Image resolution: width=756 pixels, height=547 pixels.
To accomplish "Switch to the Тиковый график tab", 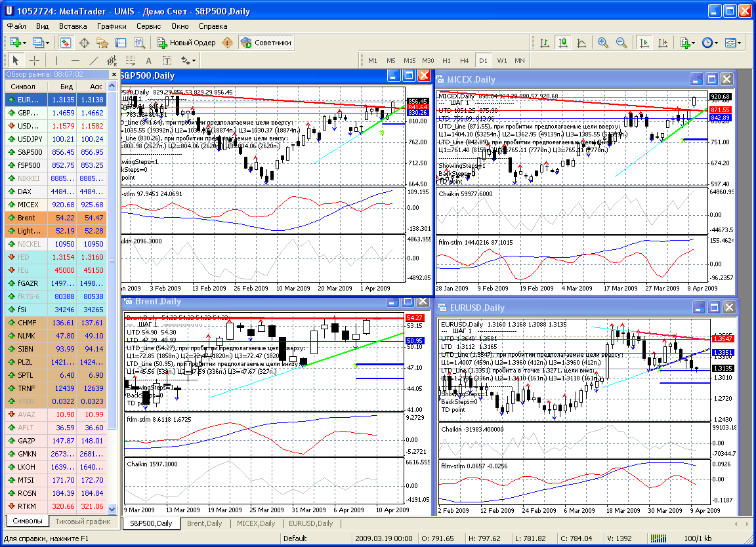I will (83, 521).
